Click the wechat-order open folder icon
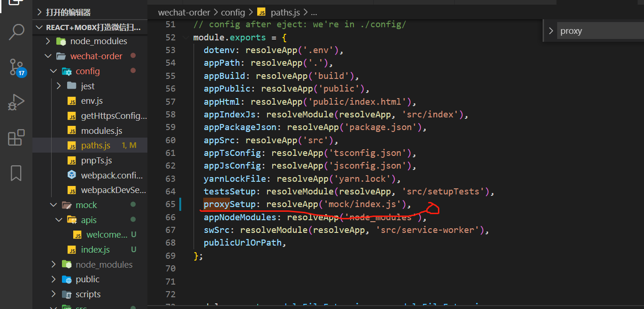 click(x=61, y=56)
